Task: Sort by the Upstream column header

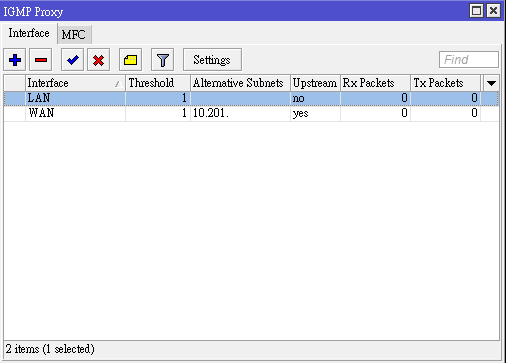Action: coord(315,83)
